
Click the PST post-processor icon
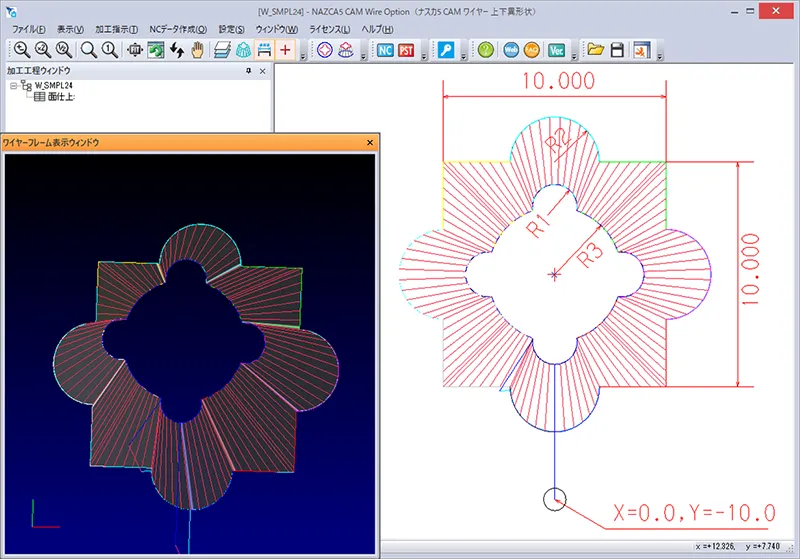tap(407, 50)
